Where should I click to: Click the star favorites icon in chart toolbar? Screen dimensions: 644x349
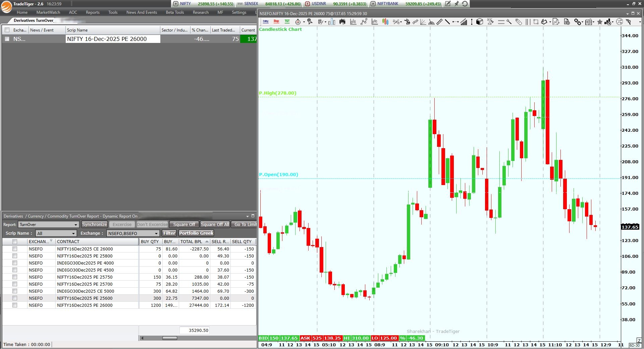click(x=600, y=22)
